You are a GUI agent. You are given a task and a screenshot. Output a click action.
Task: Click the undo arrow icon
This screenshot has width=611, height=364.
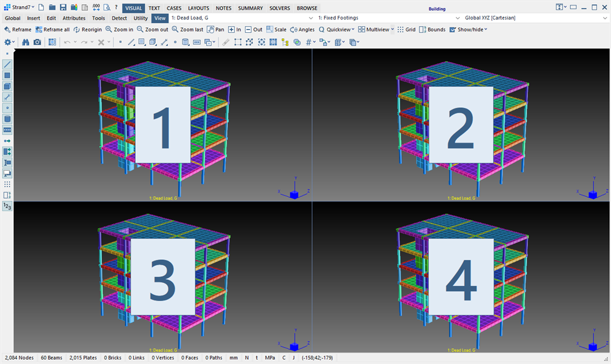(x=67, y=42)
